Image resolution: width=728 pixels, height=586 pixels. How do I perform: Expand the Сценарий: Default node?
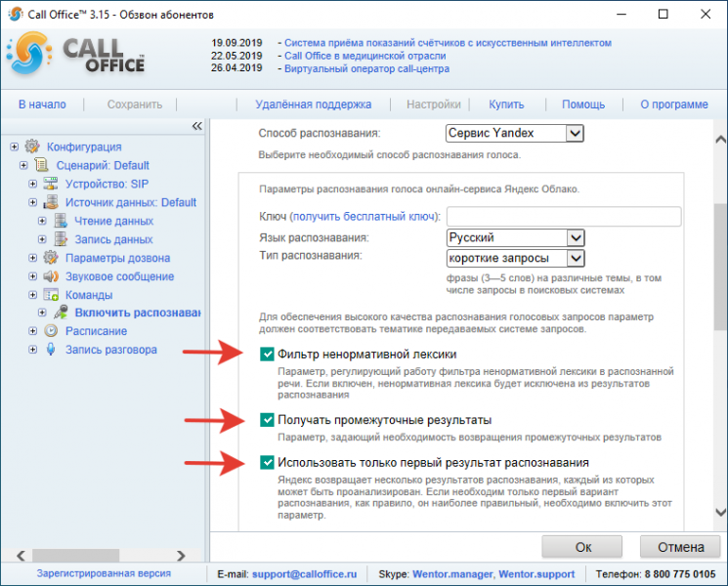click(23, 165)
